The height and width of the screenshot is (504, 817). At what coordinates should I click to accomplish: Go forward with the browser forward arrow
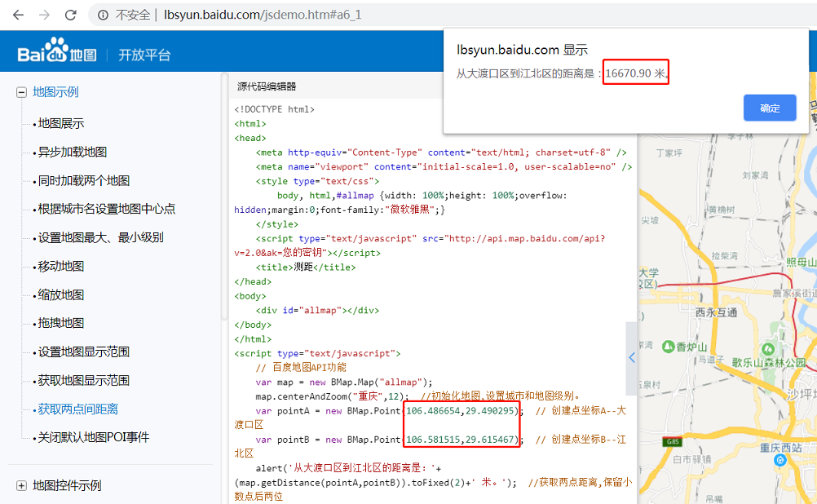(44, 15)
